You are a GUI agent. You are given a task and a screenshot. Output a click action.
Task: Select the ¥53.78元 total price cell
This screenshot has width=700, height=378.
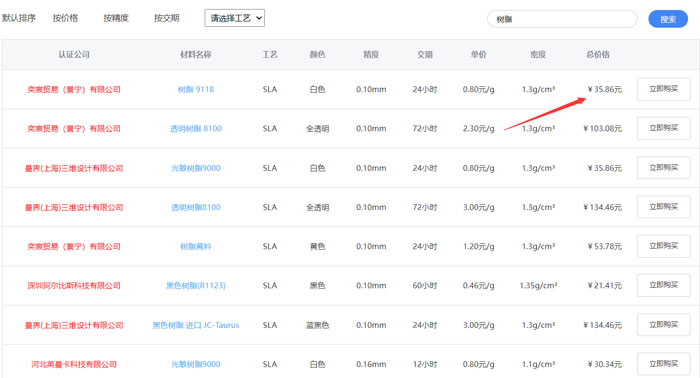[x=604, y=246]
